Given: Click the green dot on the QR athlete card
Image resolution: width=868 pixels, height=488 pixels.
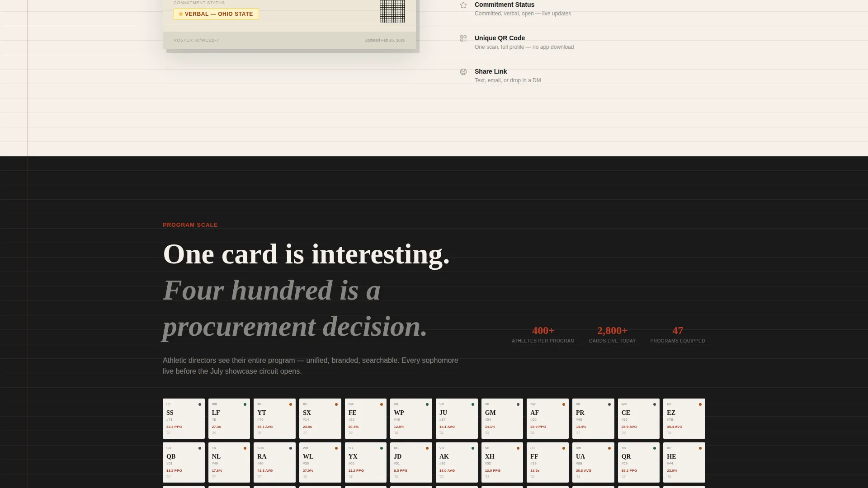Looking at the screenshot, I should [x=655, y=448].
